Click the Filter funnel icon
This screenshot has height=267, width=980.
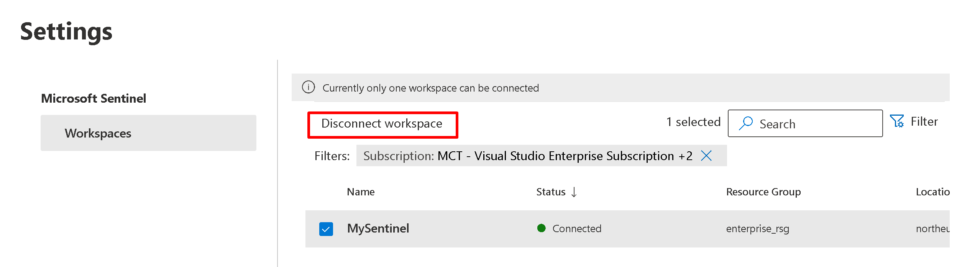(x=896, y=121)
